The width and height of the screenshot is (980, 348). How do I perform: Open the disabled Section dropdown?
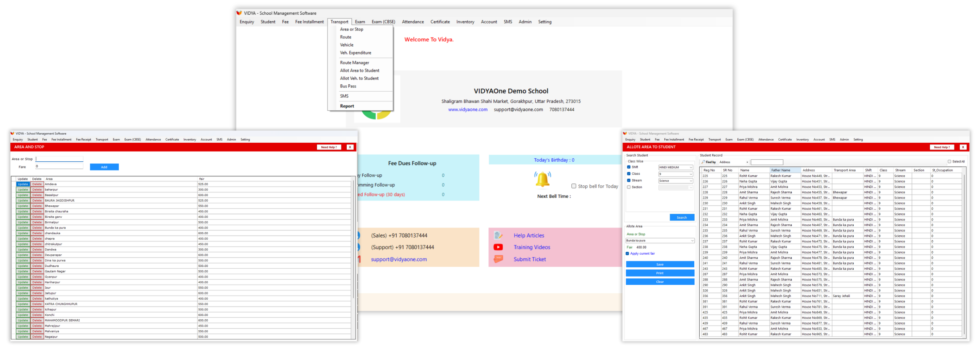point(676,188)
